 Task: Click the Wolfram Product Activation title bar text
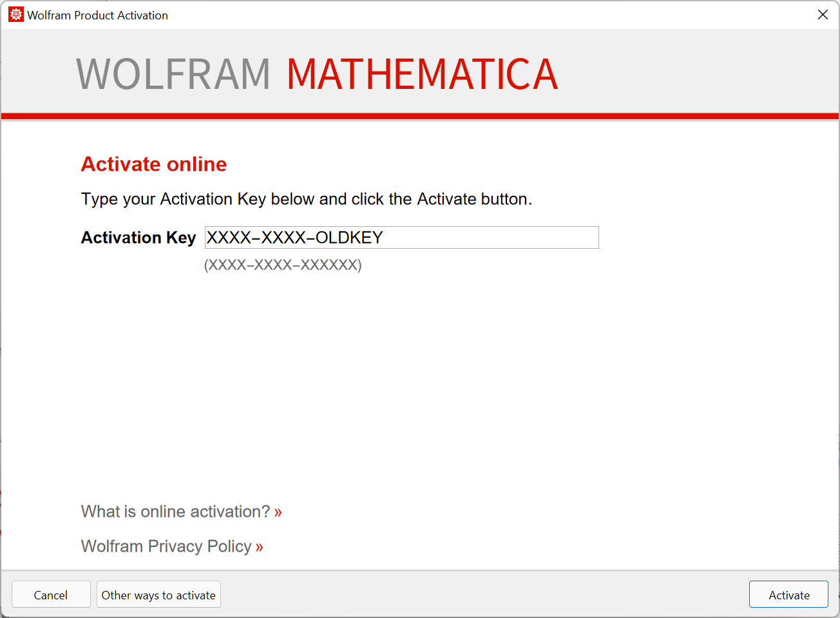click(97, 14)
